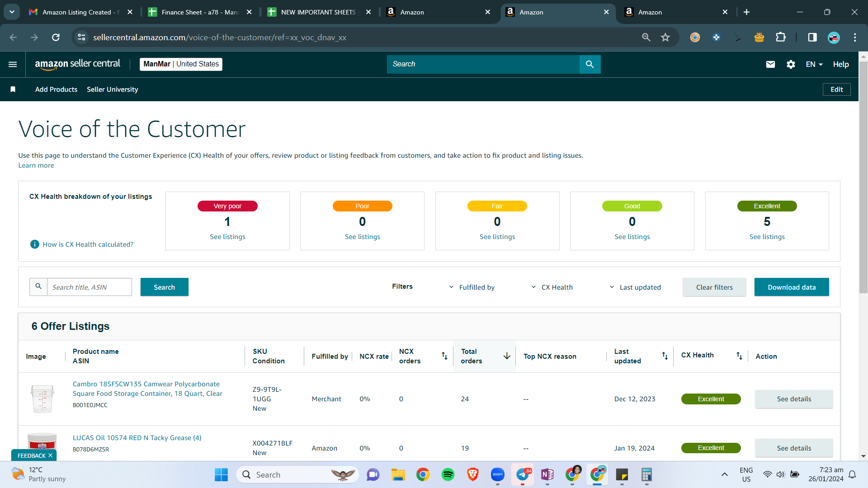See listings under Excellent
868x488 pixels.
pos(767,237)
